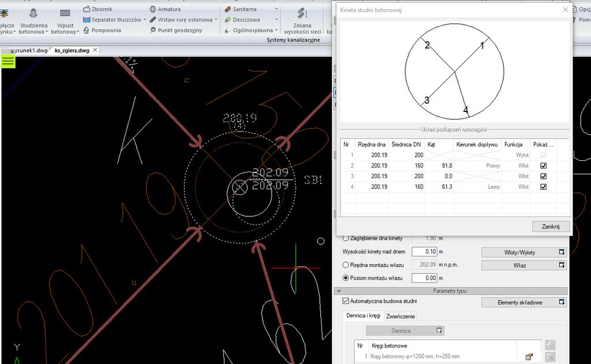591x364 pixels.
Task: Click the Kąt value 91.8 in row 2
Action: 446,166
